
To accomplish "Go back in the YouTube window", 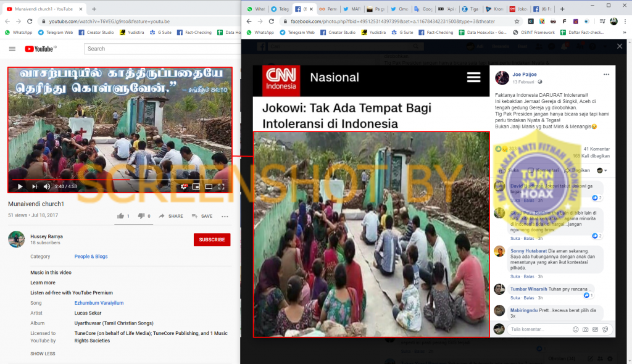I will click(7, 21).
